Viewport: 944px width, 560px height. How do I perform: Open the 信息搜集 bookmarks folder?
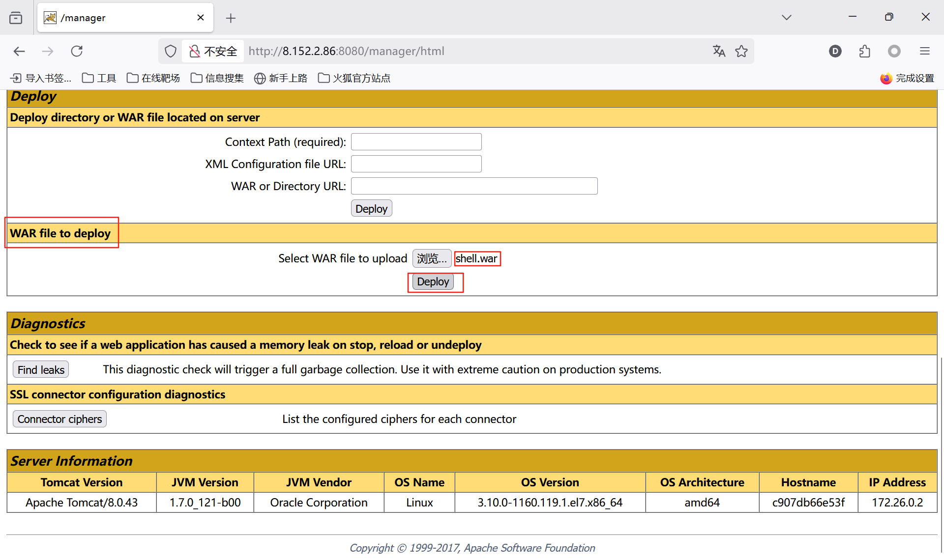217,78
